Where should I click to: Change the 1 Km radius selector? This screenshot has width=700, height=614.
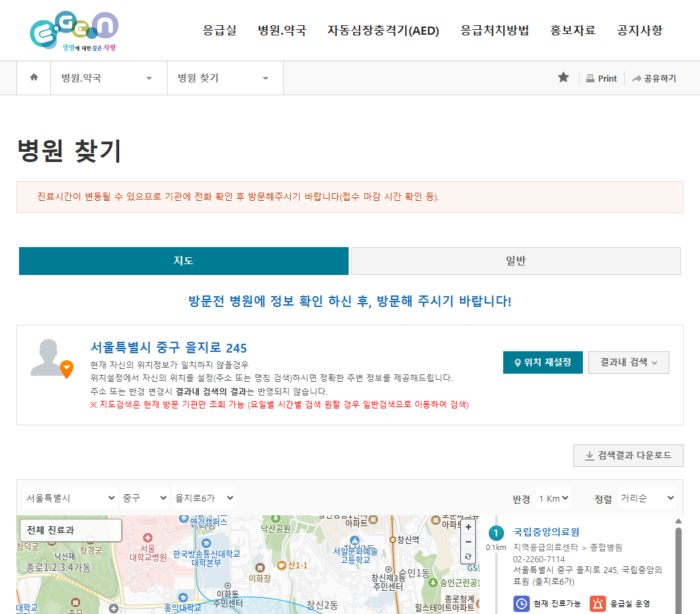553,498
